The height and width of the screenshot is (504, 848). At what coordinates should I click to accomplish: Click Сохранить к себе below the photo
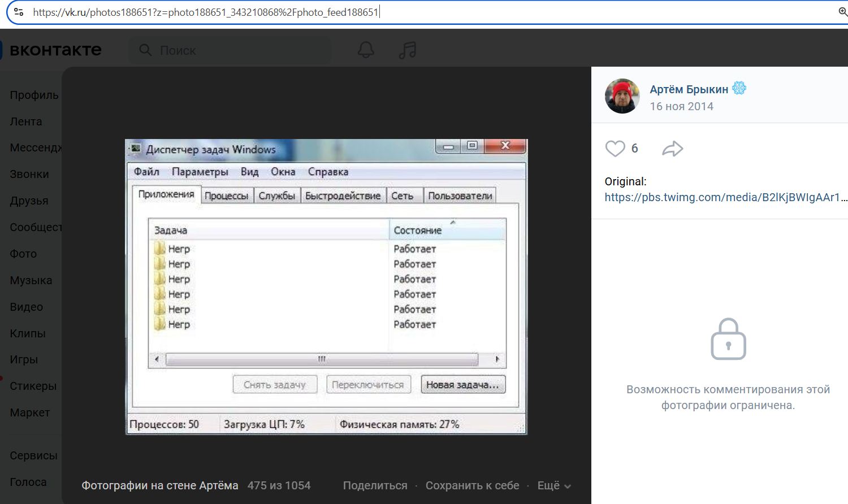(x=472, y=485)
